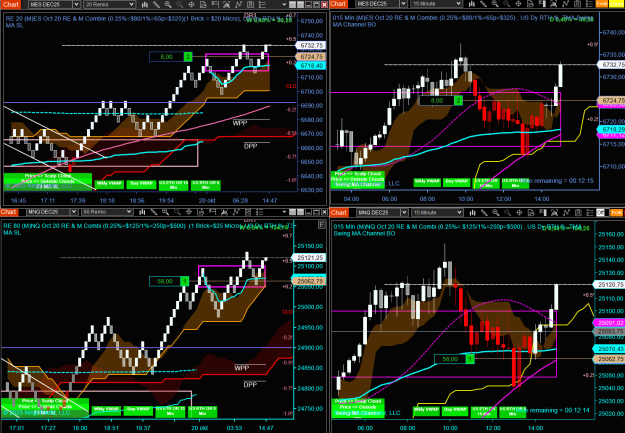This screenshot has height=433, width=625.
Task: Open bar type icon in MES Renko chart toolbar
Action: click(x=145, y=4)
